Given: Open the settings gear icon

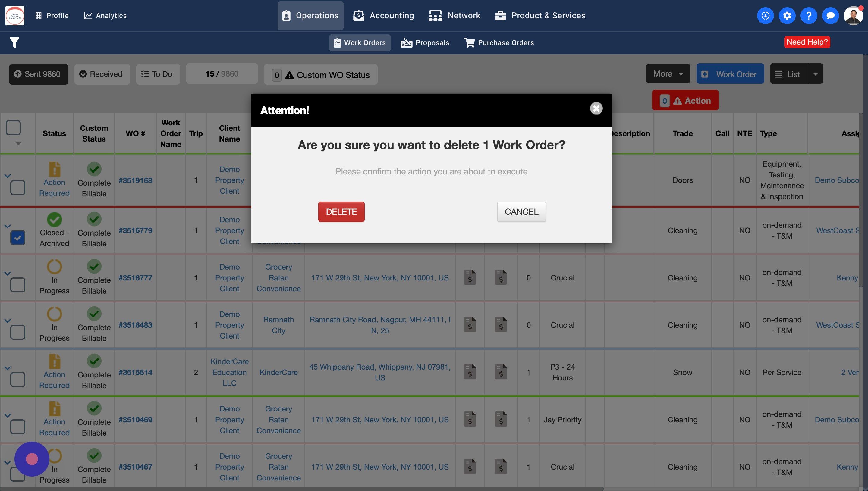Looking at the screenshot, I should click(x=787, y=15).
